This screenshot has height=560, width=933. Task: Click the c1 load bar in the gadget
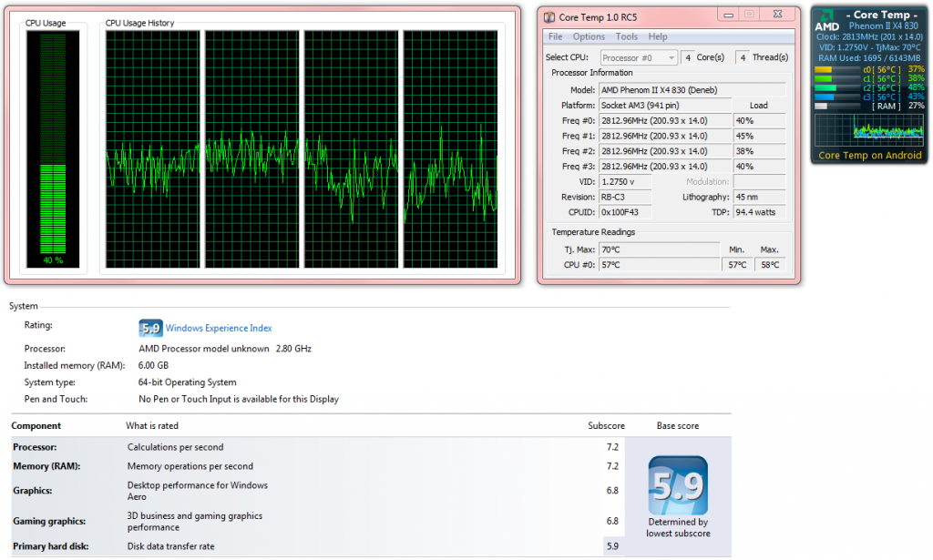(x=836, y=78)
